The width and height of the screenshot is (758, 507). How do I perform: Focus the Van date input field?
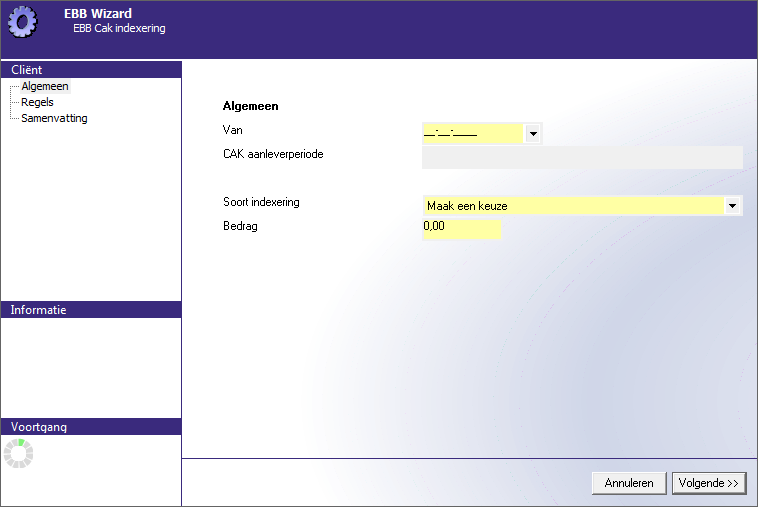coord(472,133)
